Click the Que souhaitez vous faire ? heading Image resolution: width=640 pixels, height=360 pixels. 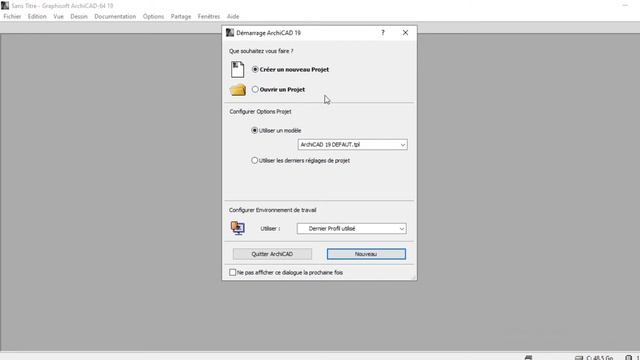click(261, 51)
